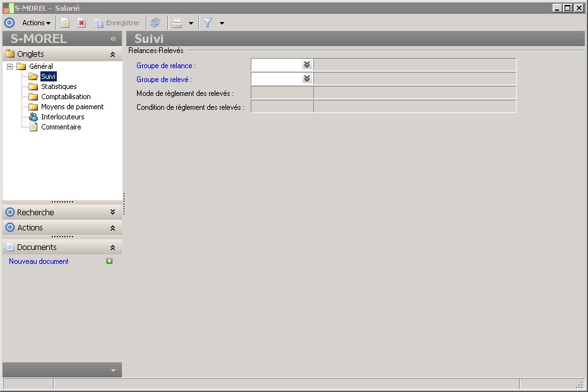Open the printer dropdown arrow
The width and height of the screenshot is (588, 392).
191,23
